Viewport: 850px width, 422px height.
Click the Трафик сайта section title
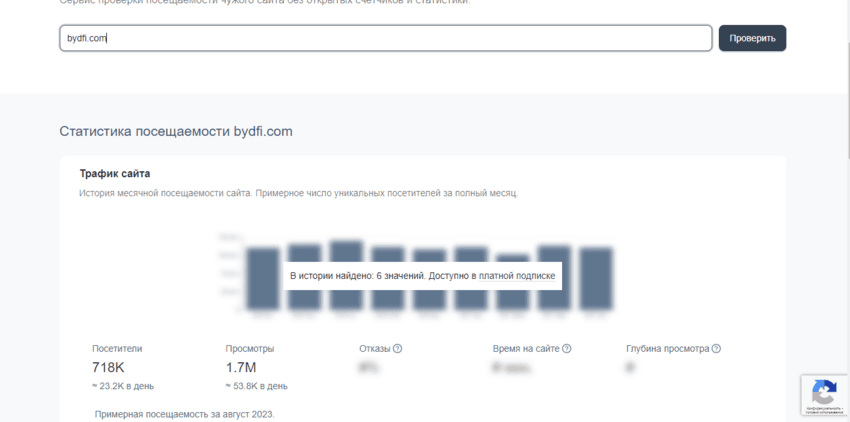point(115,174)
